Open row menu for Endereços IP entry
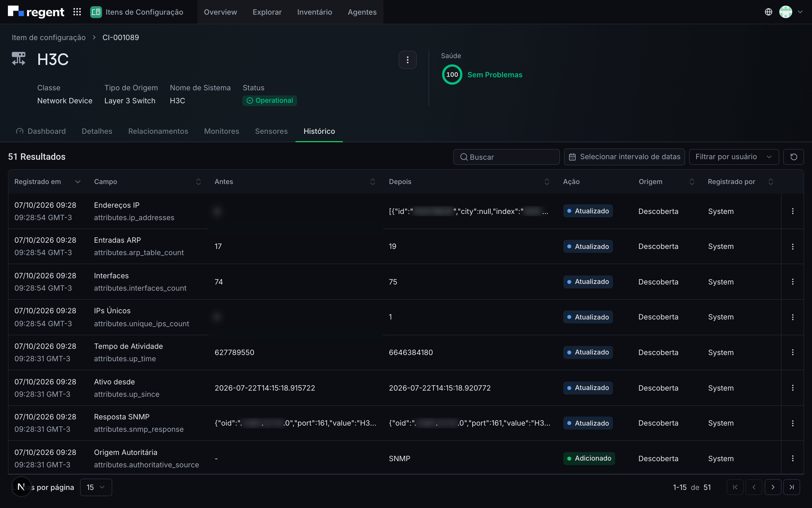The width and height of the screenshot is (812, 508). point(793,211)
